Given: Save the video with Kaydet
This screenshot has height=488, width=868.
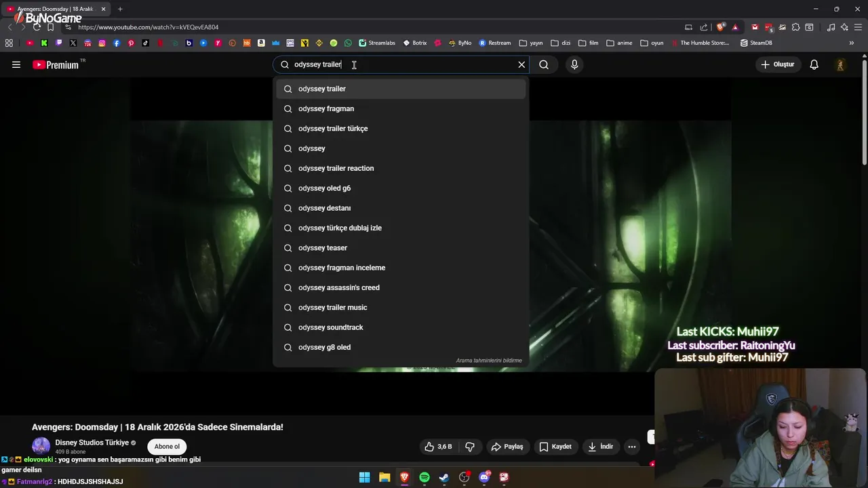Looking at the screenshot, I should 555,447.
